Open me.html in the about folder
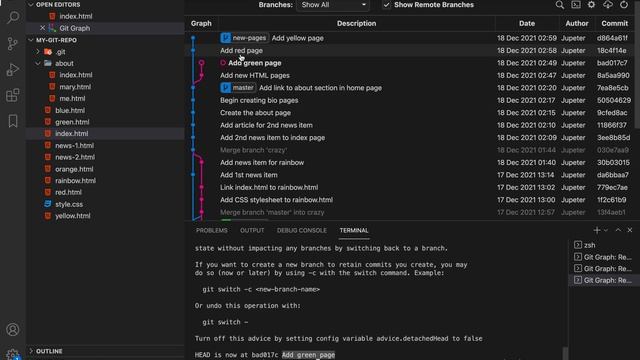The width and height of the screenshot is (640, 360). pos(72,98)
